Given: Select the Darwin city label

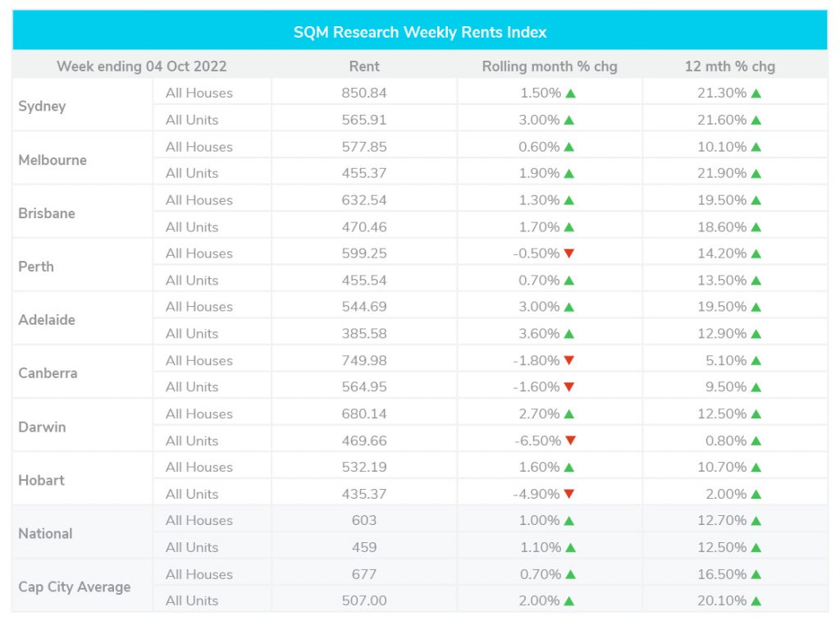Looking at the screenshot, I should [42, 427].
